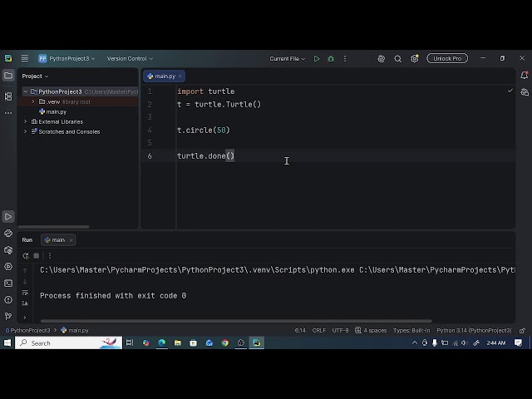Viewport: 532px width, 399px height.
Task: Click the Run panel title label
Action: (27, 240)
